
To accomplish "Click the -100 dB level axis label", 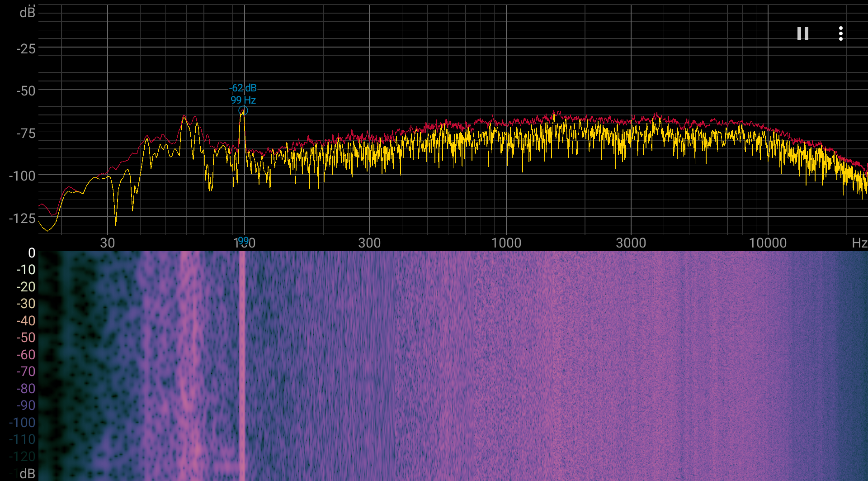I will pyautogui.click(x=22, y=176).
